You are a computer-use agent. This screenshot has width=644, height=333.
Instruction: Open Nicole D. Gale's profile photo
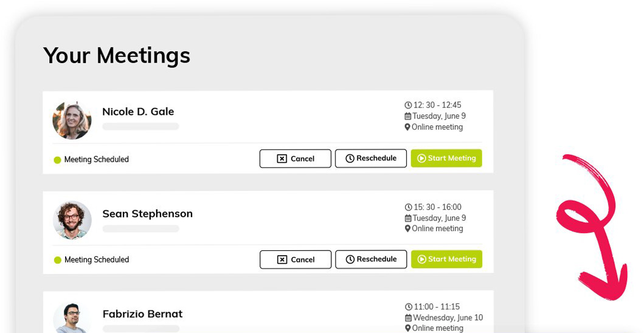tap(72, 120)
